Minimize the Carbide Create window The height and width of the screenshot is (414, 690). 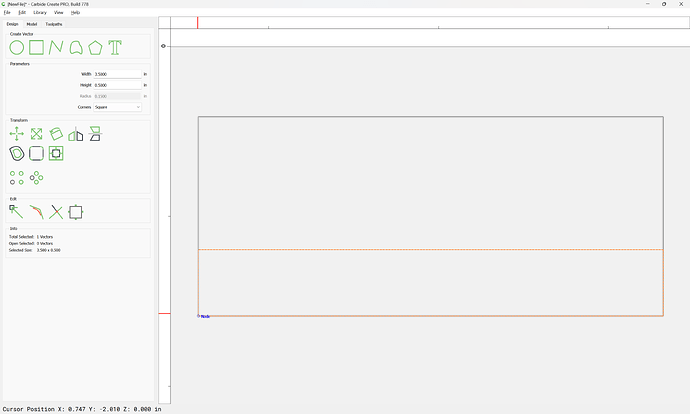(648, 4)
